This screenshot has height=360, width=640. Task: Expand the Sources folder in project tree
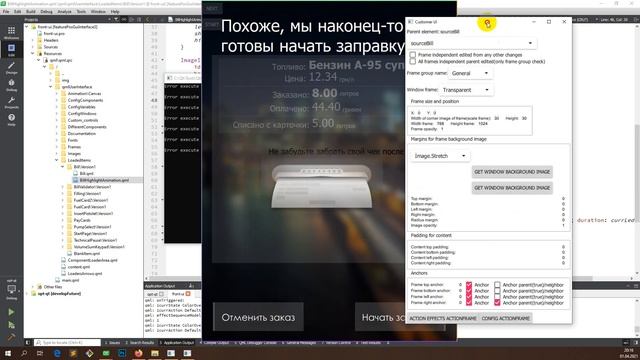33,47
